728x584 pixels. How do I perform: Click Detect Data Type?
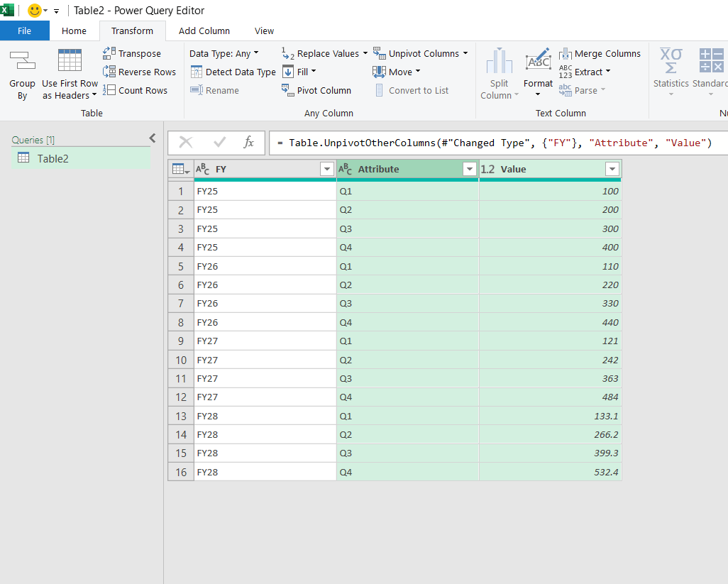[233, 72]
